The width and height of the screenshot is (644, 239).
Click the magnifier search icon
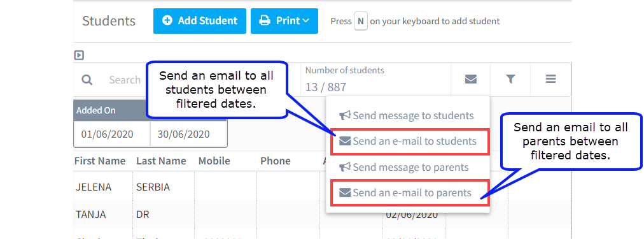(87, 80)
